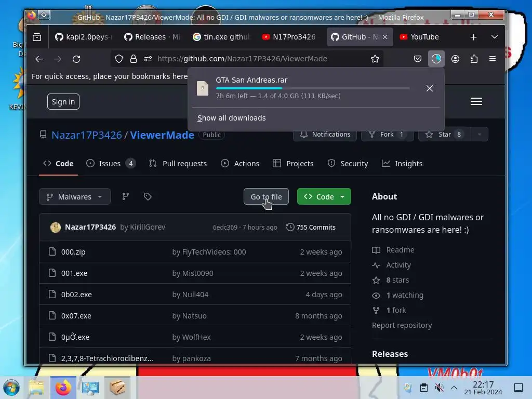Open commit hash 6edc369
The image size is (532, 399).
pos(225,228)
